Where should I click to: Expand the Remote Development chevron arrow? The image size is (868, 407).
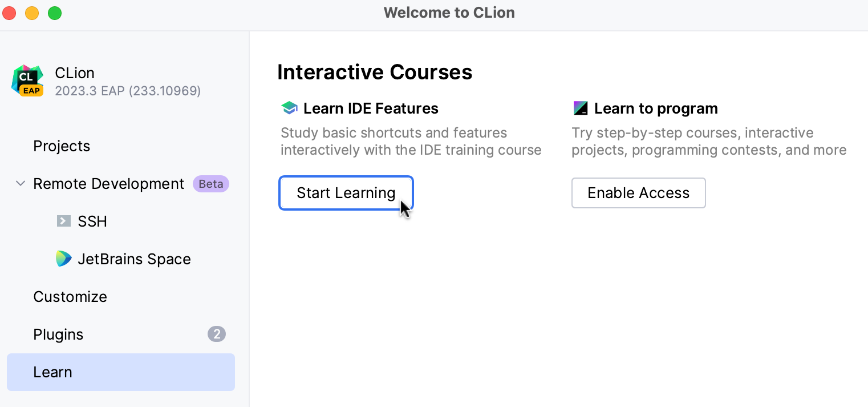tap(20, 183)
